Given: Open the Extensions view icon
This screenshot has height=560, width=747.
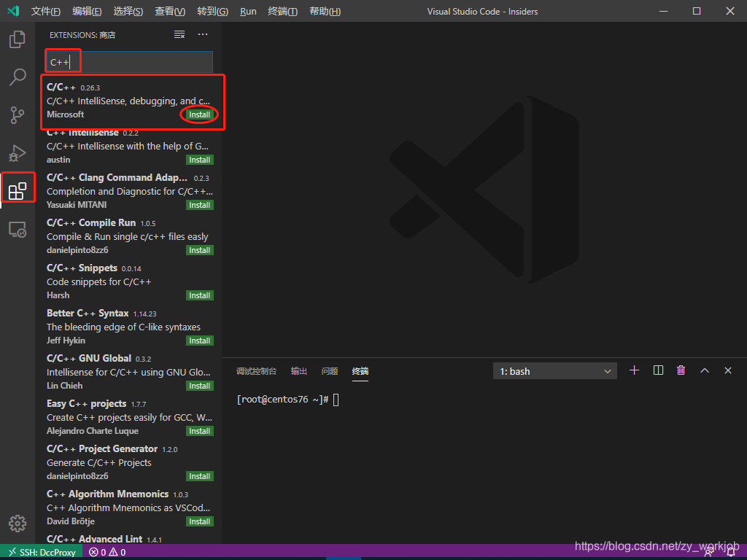Looking at the screenshot, I should [x=18, y=190].
